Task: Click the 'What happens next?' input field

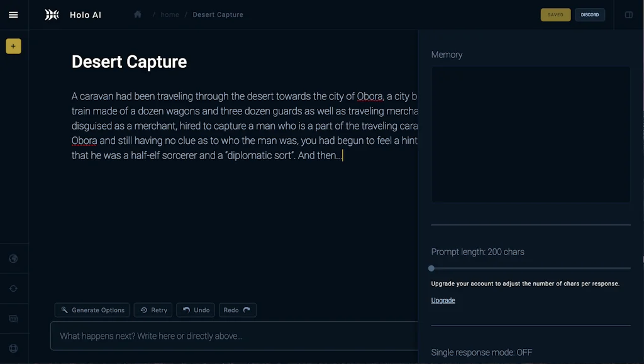Action: pyautogui.click(x=233, y=336)
